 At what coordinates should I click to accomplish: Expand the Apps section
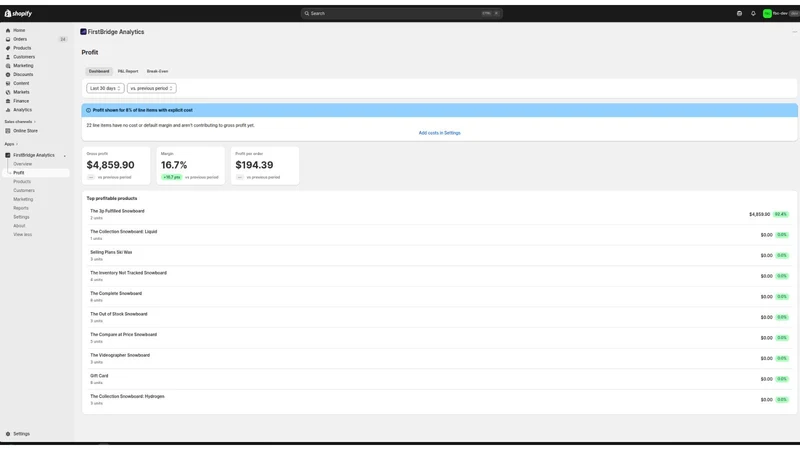(x=11, y=144)
